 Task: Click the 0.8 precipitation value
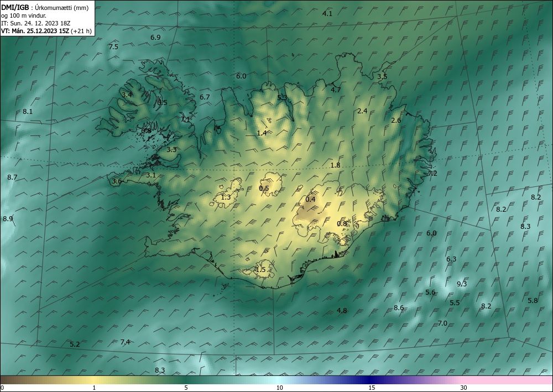[342, 224]
